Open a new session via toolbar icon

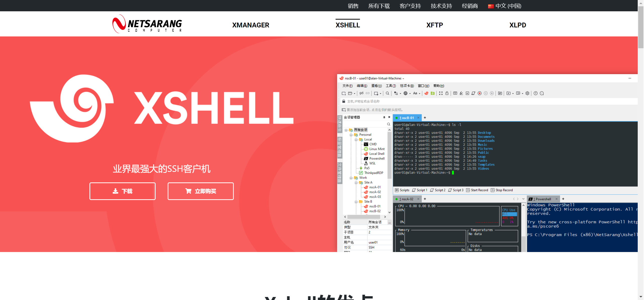click(x=343, y=93)
